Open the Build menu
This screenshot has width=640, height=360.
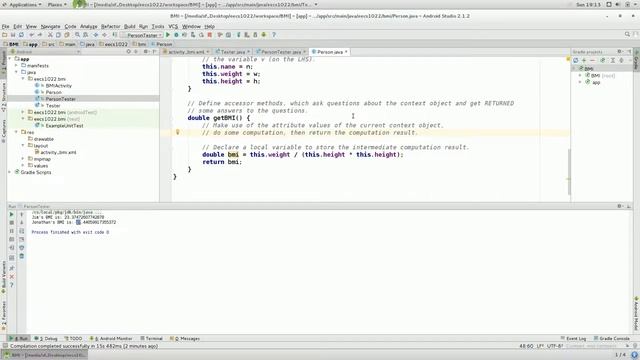[129, 26]
